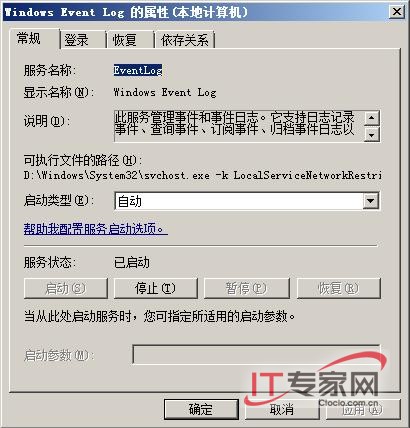Screen dimensions: 410x428
Task: Click the 停止(T) button
Action: 155,288
